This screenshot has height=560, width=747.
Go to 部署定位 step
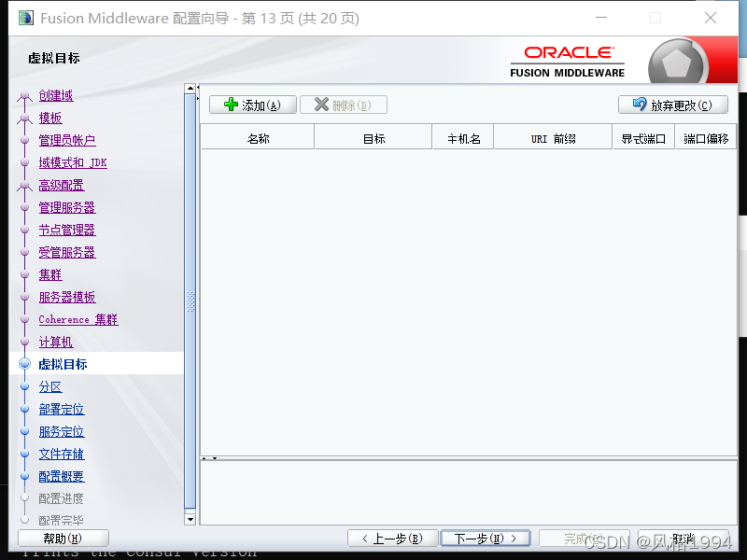(x=62, y=409)
